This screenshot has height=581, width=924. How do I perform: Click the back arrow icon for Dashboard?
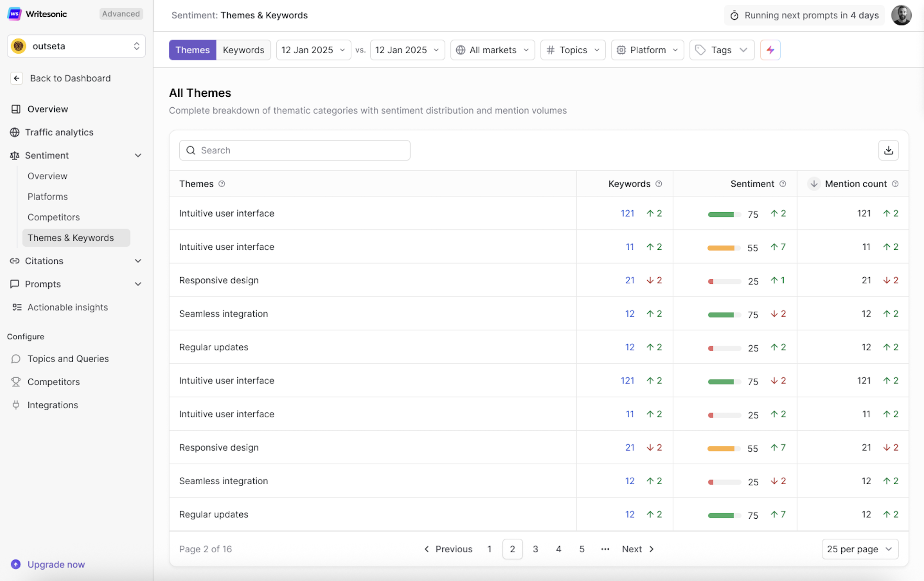click(16, 78)
